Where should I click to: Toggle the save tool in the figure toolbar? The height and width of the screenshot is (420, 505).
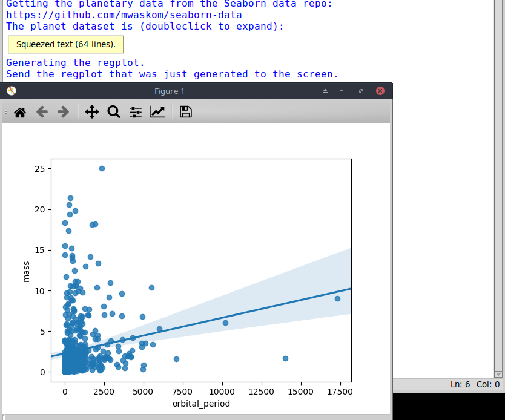[x=185, y=112]
